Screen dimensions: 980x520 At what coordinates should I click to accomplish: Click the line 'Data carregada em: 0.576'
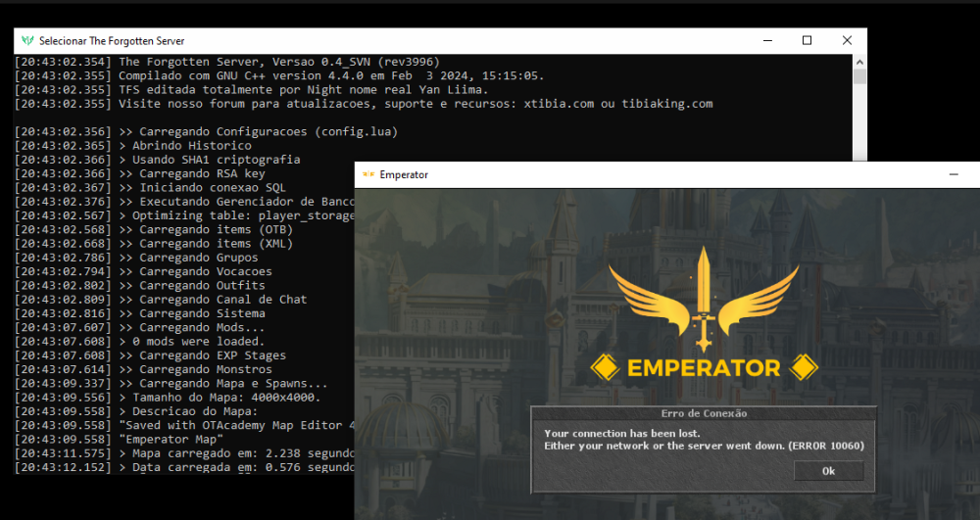[x=184, y=467]
